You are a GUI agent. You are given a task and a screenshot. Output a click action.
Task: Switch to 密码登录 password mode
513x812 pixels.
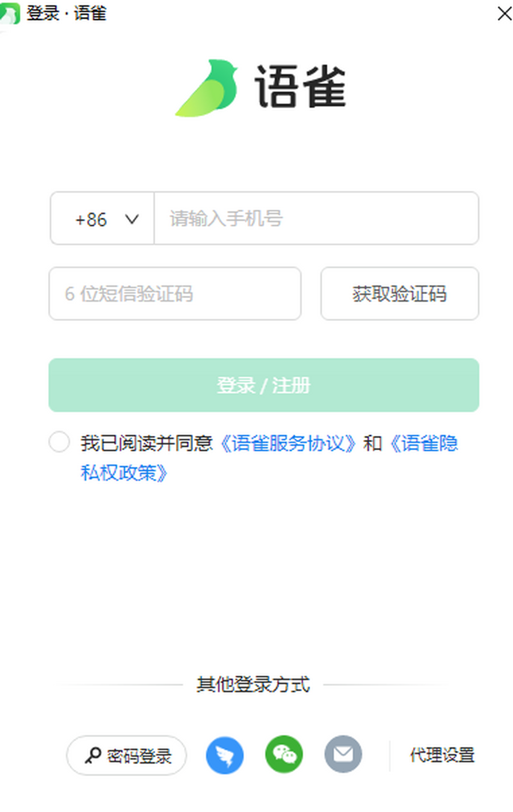pyautogui.click(x=126, y=754)
